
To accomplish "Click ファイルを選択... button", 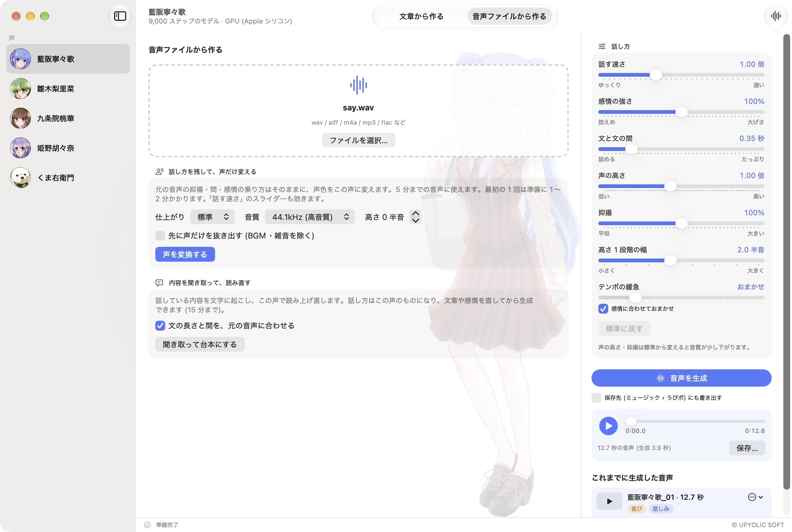I will point(358,140).
